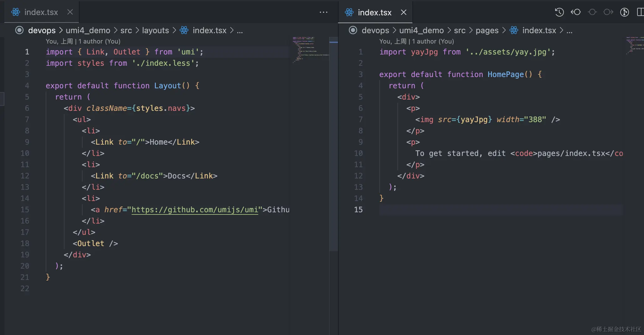Image resolution: width=644 pixels, height=335 pixels.
Task: Click devops root icon in left breadcrumb
Action: click(19, 30)
